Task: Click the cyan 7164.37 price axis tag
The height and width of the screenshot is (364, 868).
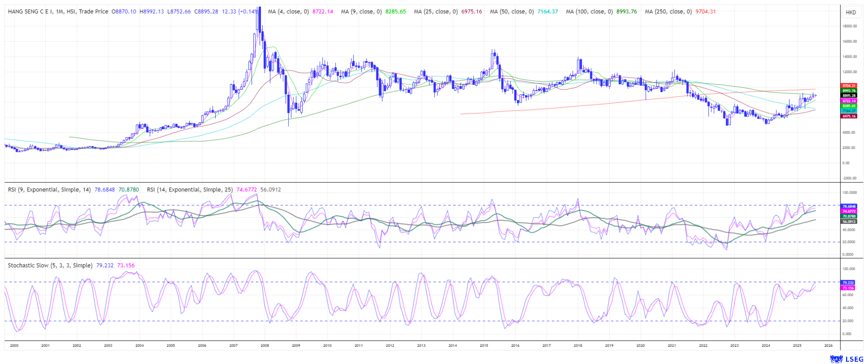Action: pyautogui.click(x=849, y=111)
